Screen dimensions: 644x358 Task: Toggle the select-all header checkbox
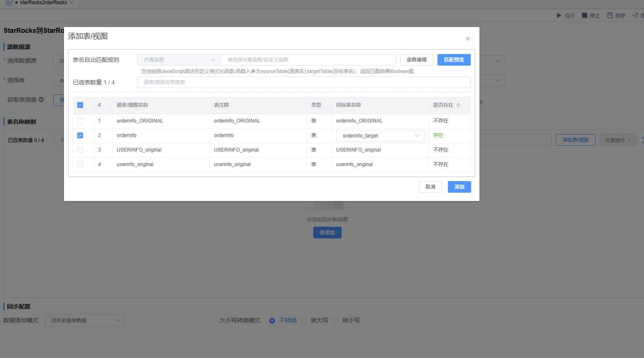[x=80, y=105]
